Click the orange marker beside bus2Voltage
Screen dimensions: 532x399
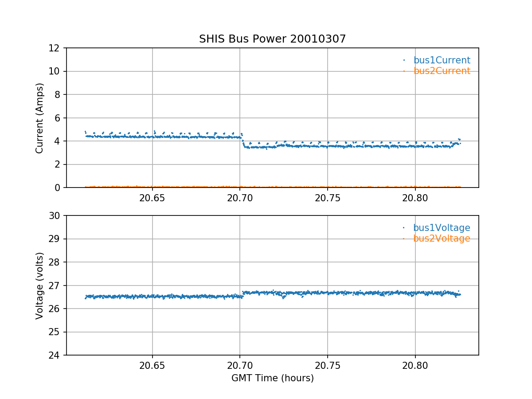pyautogui.click(x=404, y=239)
